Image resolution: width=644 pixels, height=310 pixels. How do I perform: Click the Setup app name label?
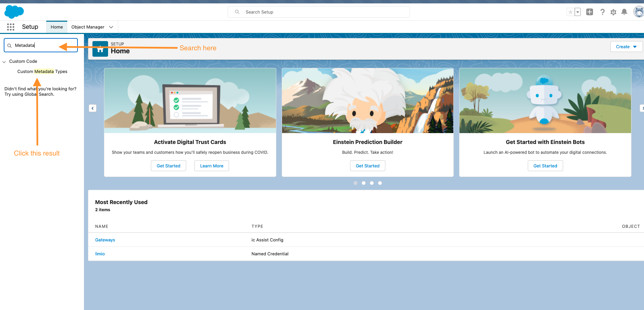tap(30, 27)
